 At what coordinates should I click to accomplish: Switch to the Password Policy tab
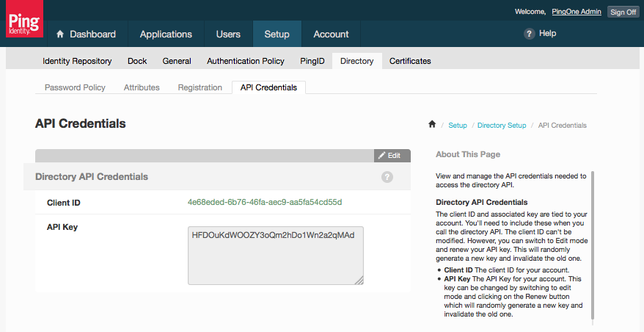pos(75,87)
